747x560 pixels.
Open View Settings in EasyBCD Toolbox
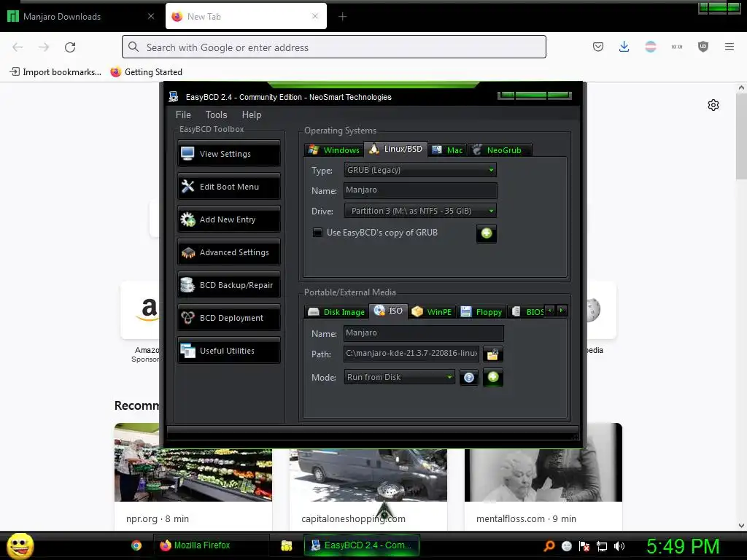pos(228,154)
